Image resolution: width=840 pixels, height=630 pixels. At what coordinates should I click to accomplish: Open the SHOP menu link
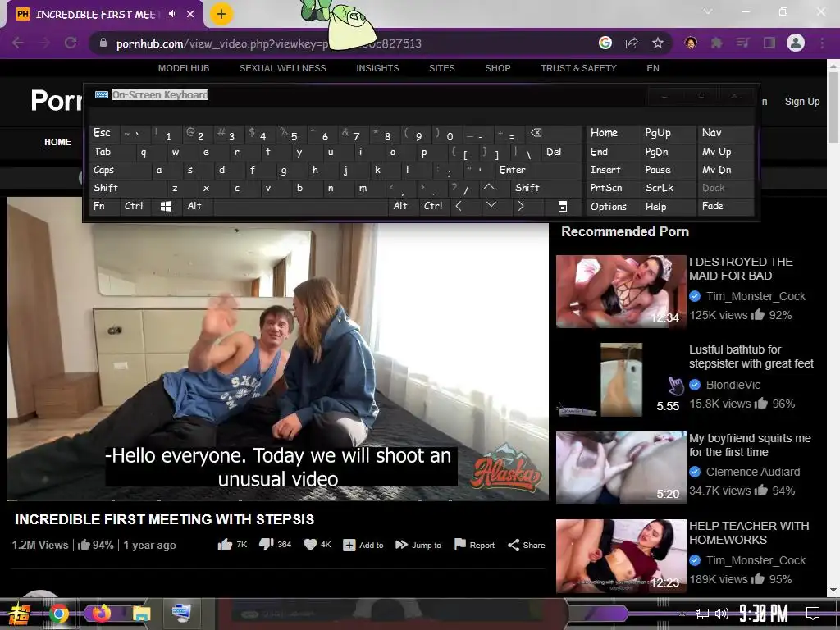498,68
